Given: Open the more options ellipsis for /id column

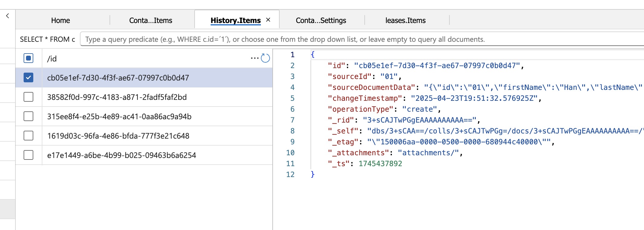Looking at the screenshot, I should click(254, 58).
